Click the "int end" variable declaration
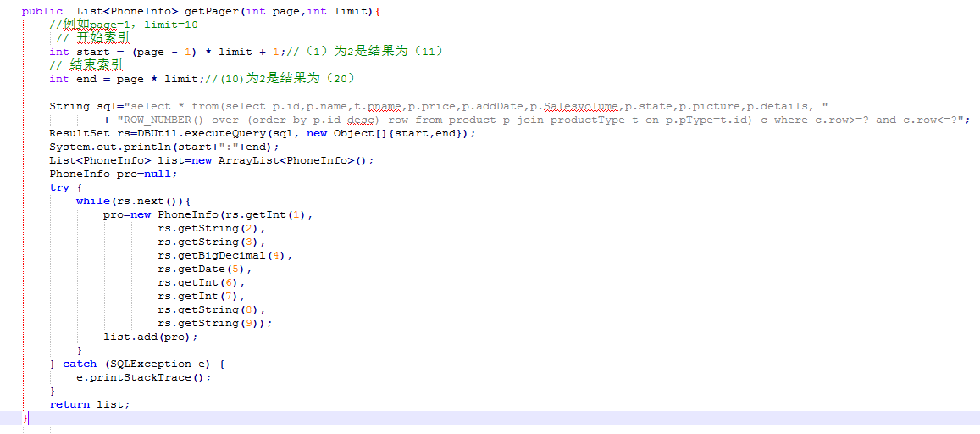This screenshot has width=980, height=434. click(x=73, y=79)
